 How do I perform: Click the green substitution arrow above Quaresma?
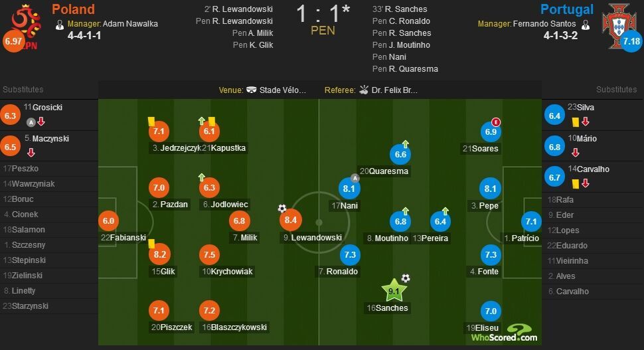click(x=406, y=143)
